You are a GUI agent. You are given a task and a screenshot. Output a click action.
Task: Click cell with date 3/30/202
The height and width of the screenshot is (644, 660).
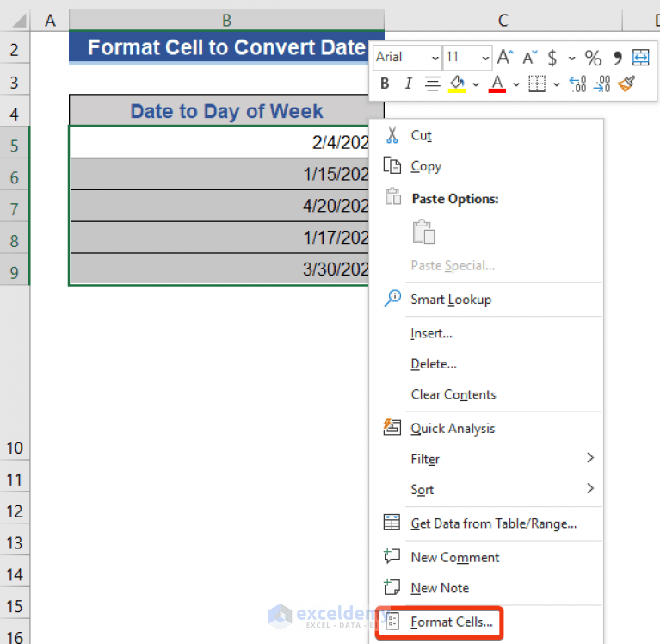(x=219, y=269)
